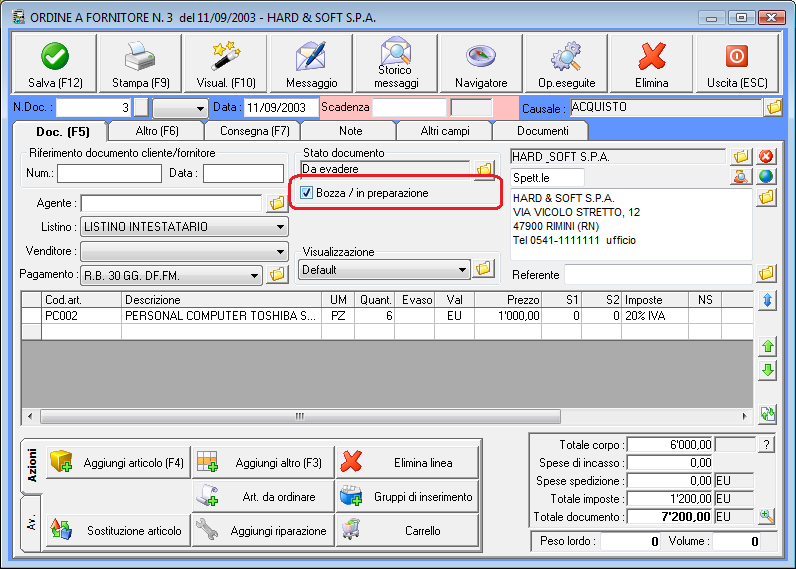Click the ? button beside Totale corpo
This screenshot has width=796, height=569.
766,445
